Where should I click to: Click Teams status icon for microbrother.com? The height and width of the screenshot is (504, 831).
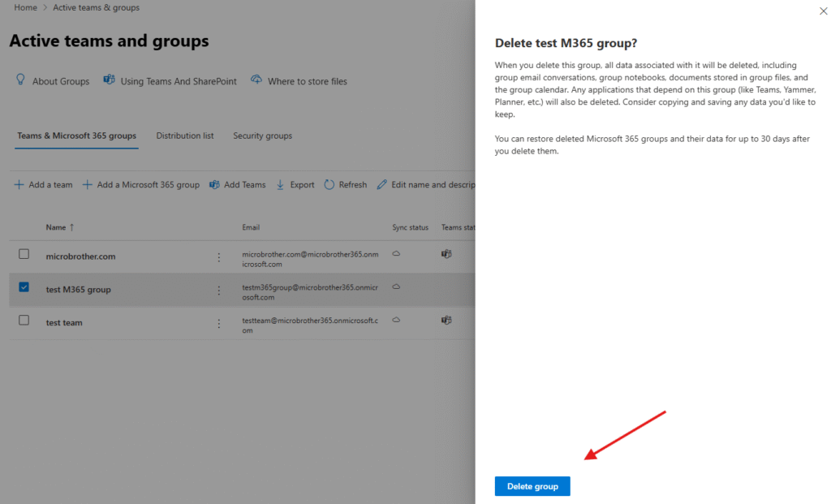446,254
